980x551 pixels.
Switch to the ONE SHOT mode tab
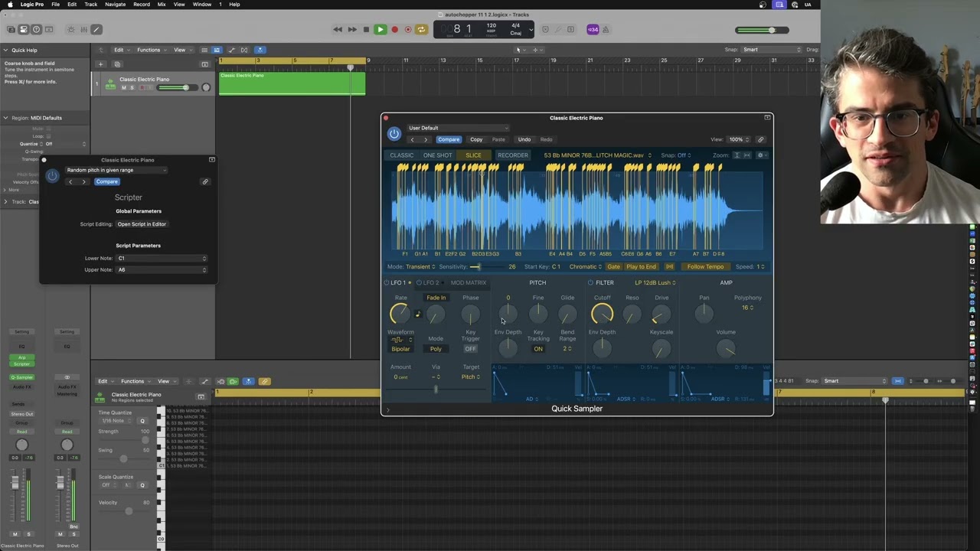[438, 155]
